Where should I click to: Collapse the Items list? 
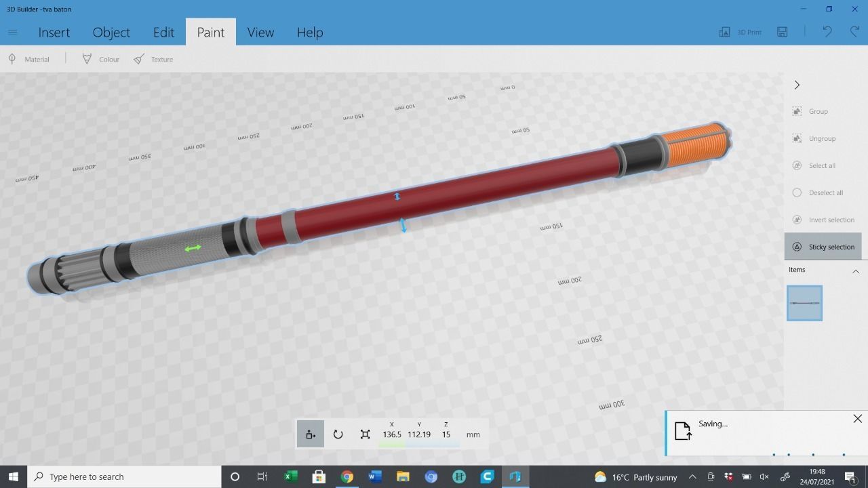[x=856, y=270]
